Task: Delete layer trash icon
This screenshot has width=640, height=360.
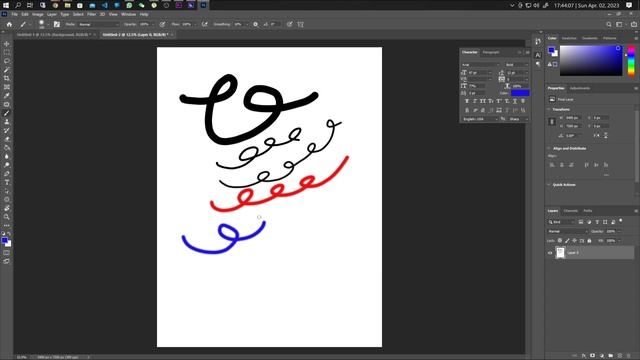Action: (x=629, y=356)
